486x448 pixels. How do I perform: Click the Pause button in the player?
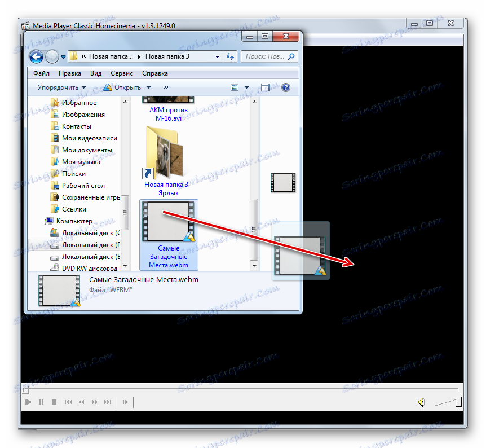(x=41, y=402)
